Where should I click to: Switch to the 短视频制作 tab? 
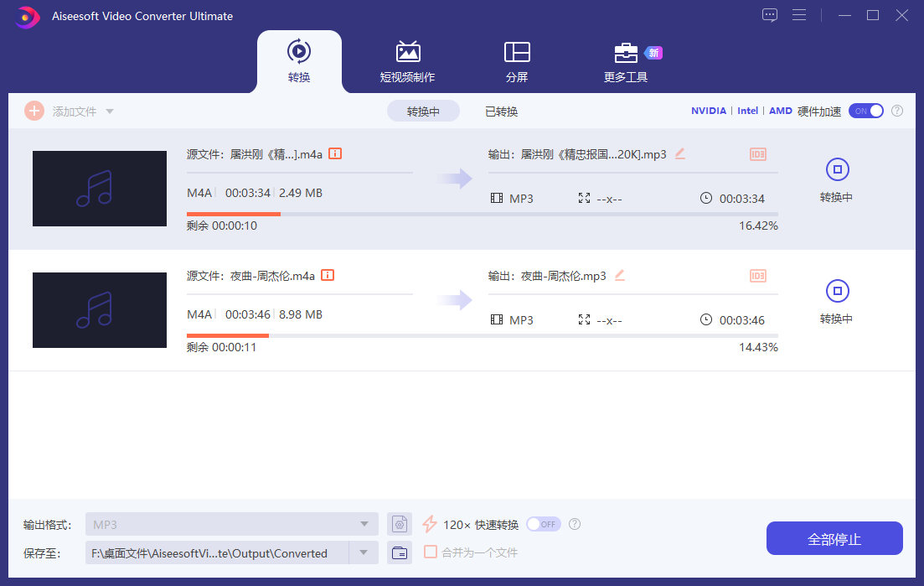pyautogui.click(x=408, y=61)
